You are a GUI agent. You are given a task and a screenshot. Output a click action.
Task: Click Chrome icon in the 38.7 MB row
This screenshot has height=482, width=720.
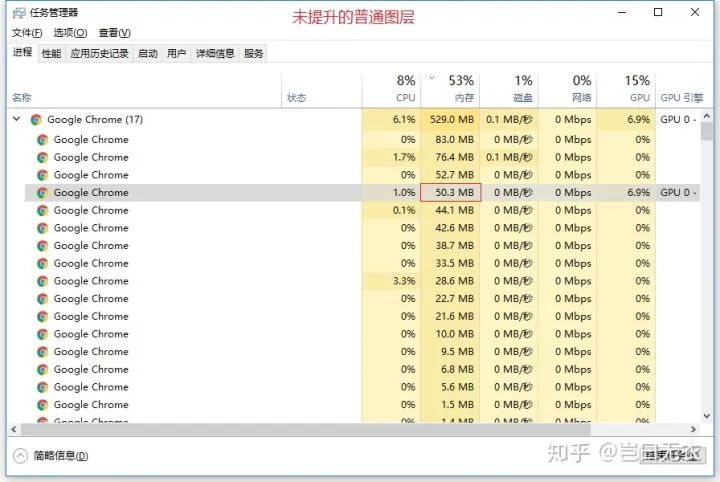[43, 246]
